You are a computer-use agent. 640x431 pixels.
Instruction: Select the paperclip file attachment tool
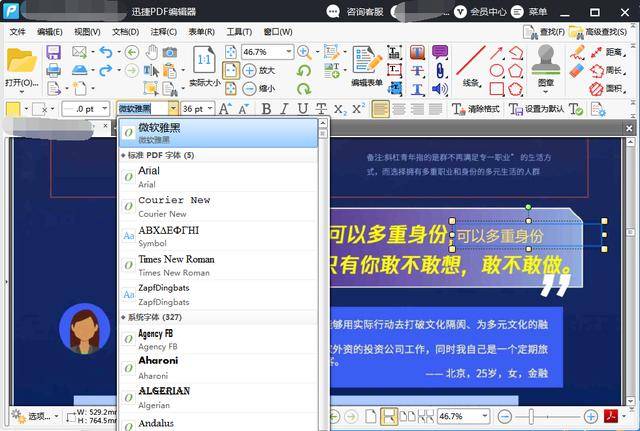click(440, 70)
